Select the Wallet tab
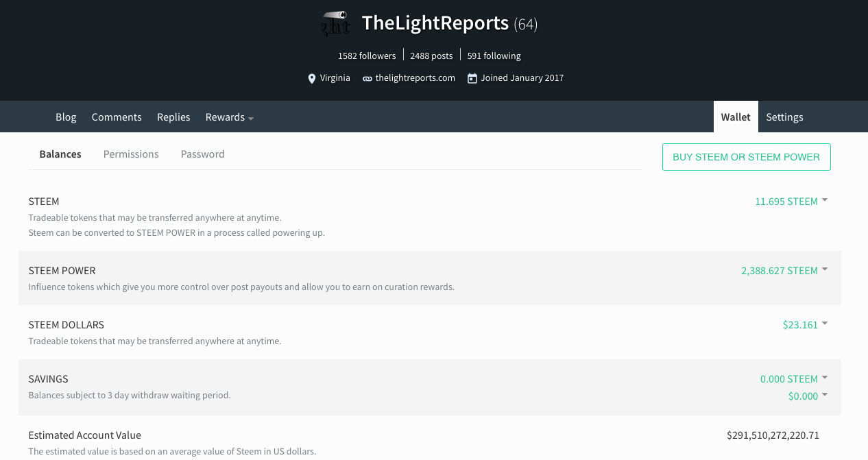 (736, 117)
